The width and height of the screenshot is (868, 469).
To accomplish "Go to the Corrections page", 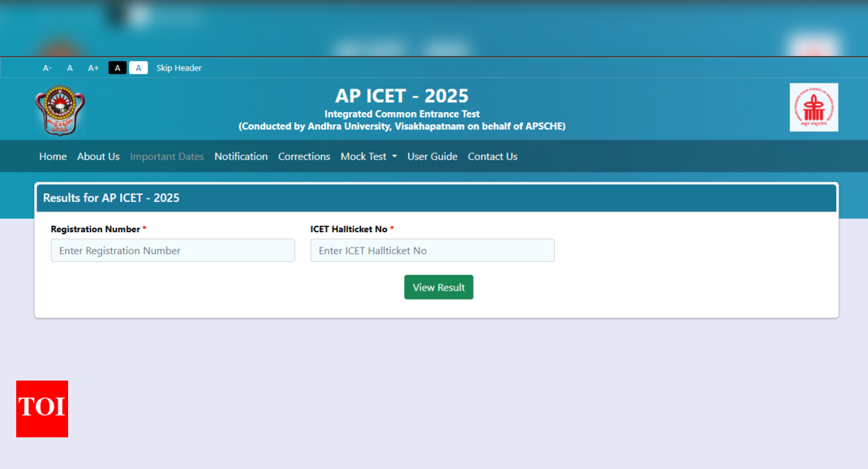I will coord(304,157).
